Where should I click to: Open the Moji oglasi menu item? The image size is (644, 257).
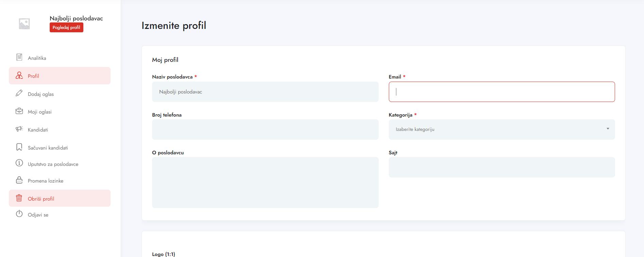coord(40,112)
